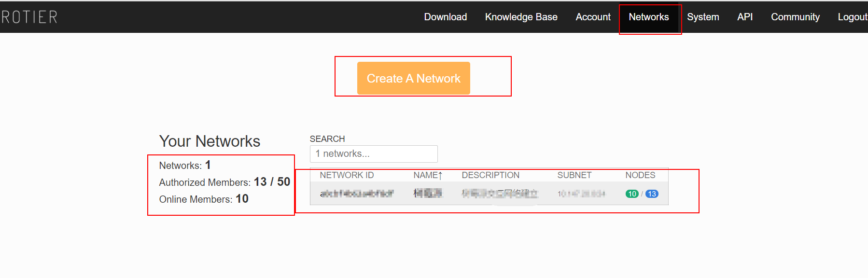
Task: Click the ZeroTier logo text
Action: pos(29,17)
